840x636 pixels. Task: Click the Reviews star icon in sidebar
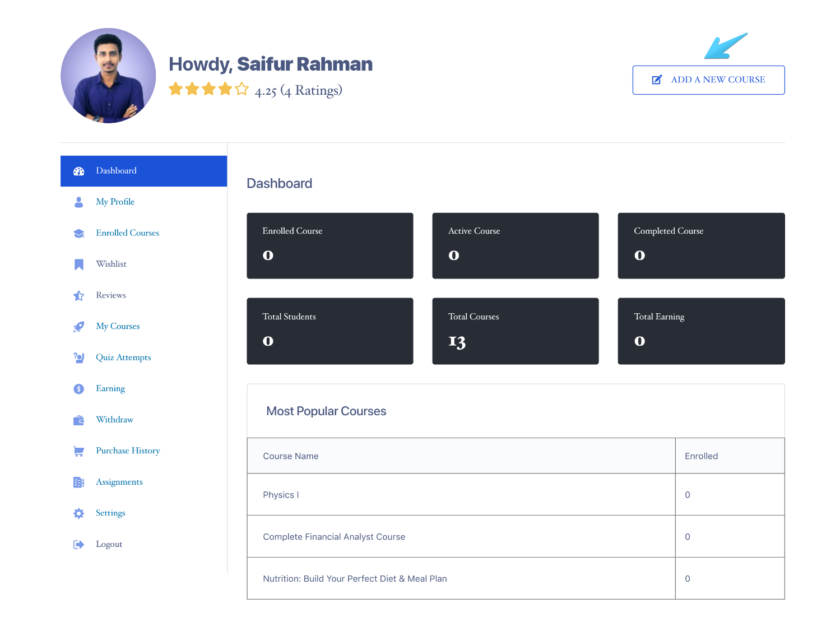[79, 295]
